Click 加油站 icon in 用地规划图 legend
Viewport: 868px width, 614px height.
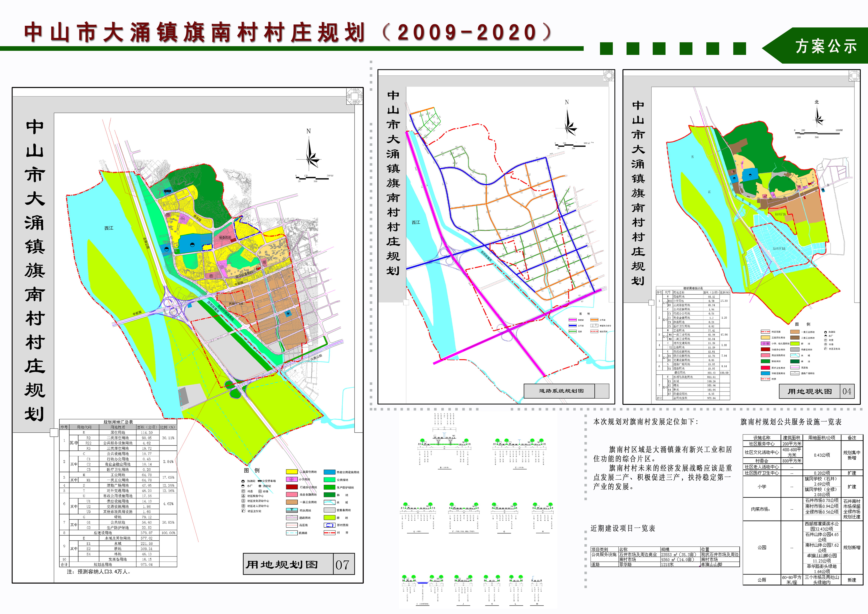pyautogui.click(x=243, y=481)
